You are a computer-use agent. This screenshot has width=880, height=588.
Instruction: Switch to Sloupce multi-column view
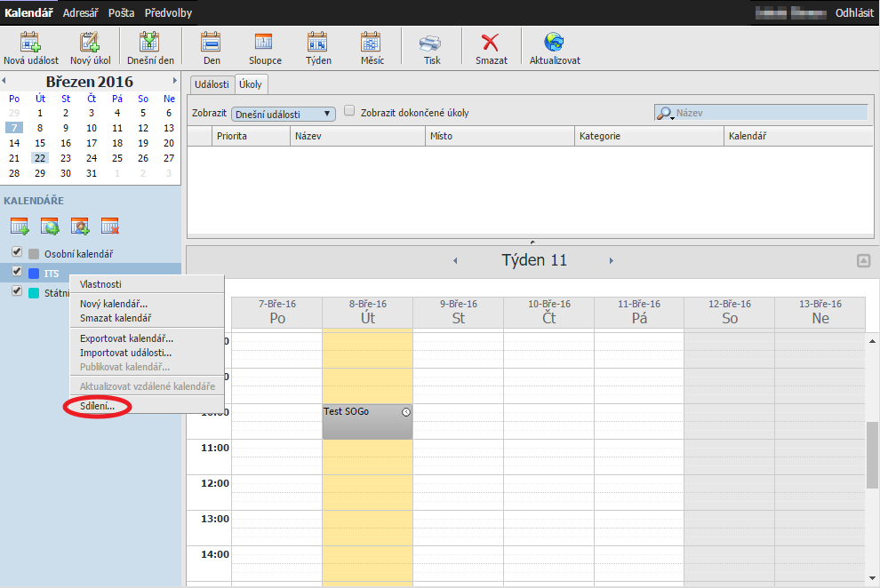tap(265, 49)
